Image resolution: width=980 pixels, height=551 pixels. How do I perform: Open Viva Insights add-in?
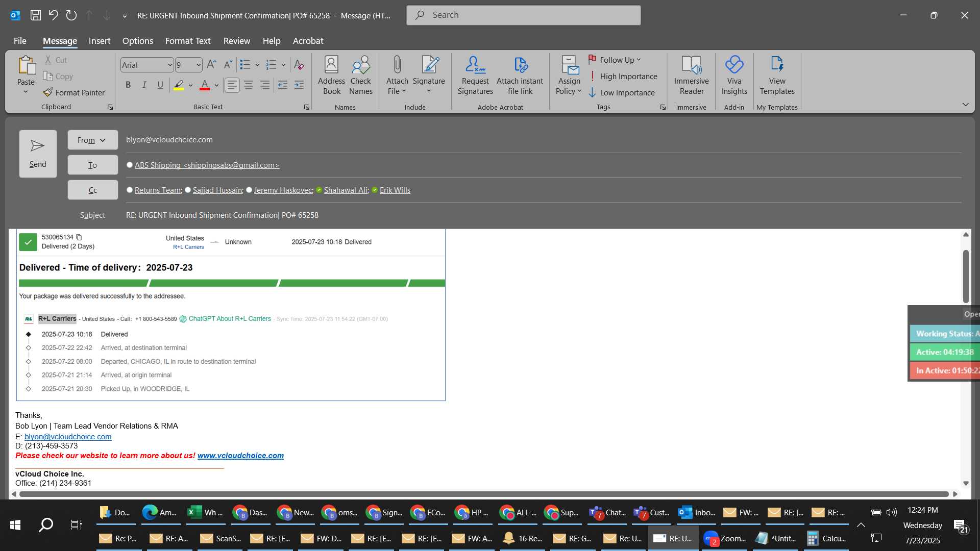(734, 76)
